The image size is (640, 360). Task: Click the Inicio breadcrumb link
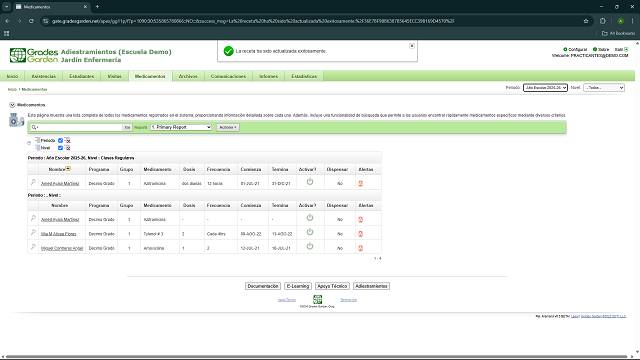click(12, 89)
